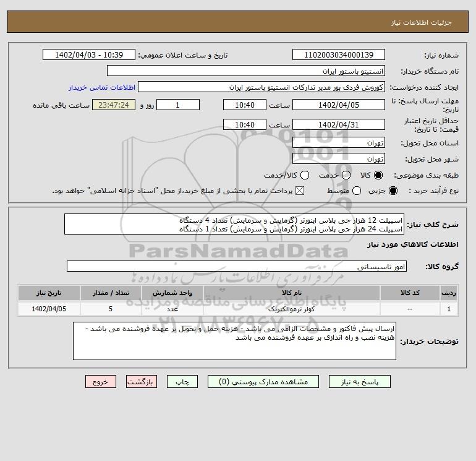The height and width of the screenshot is (461, 476).
Task: Click goods group field امور تاسیساتی
Action: pos(237,266)
